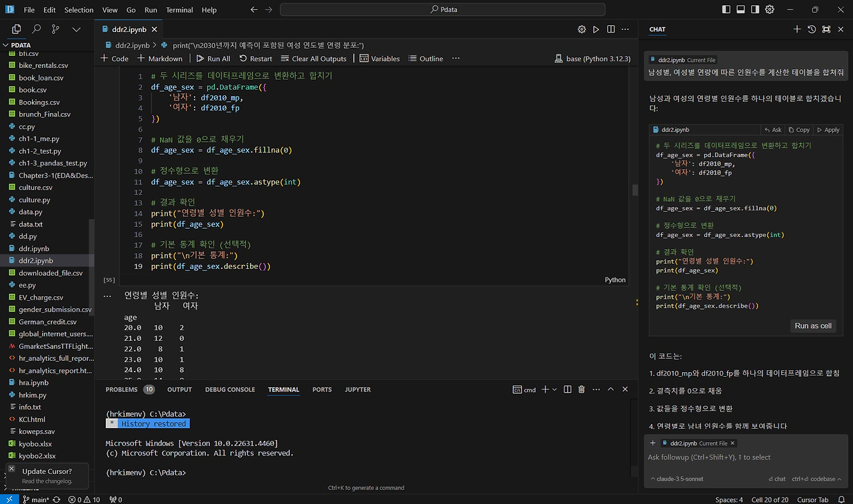853x504 pixels.
Task: Open notebook settings gear in editor toolbar
Action: (582, 29)
